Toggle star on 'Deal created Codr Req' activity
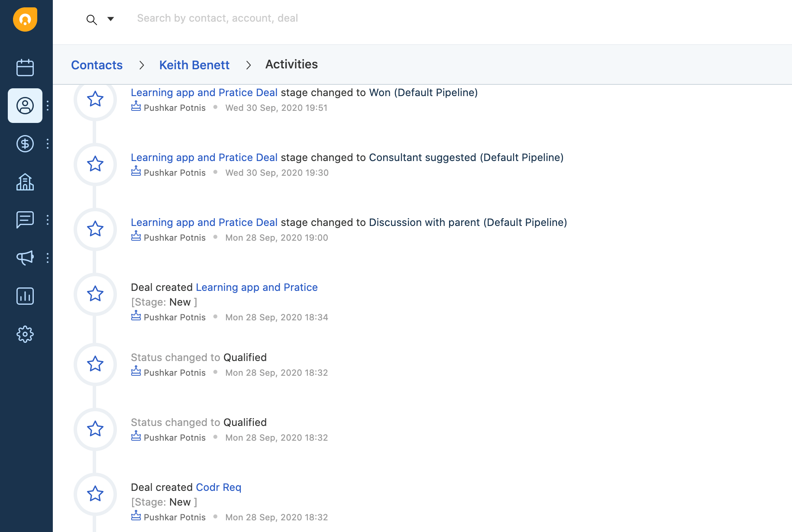Image resolution: width=792 pixels, height=532 pixels. click(x=95, y=494)
